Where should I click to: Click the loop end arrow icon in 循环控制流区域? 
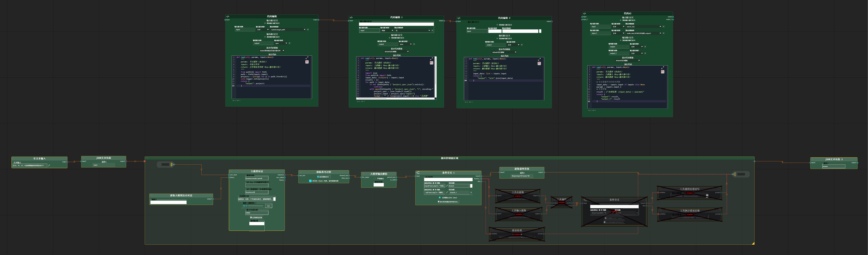click(x=734, y=174)
